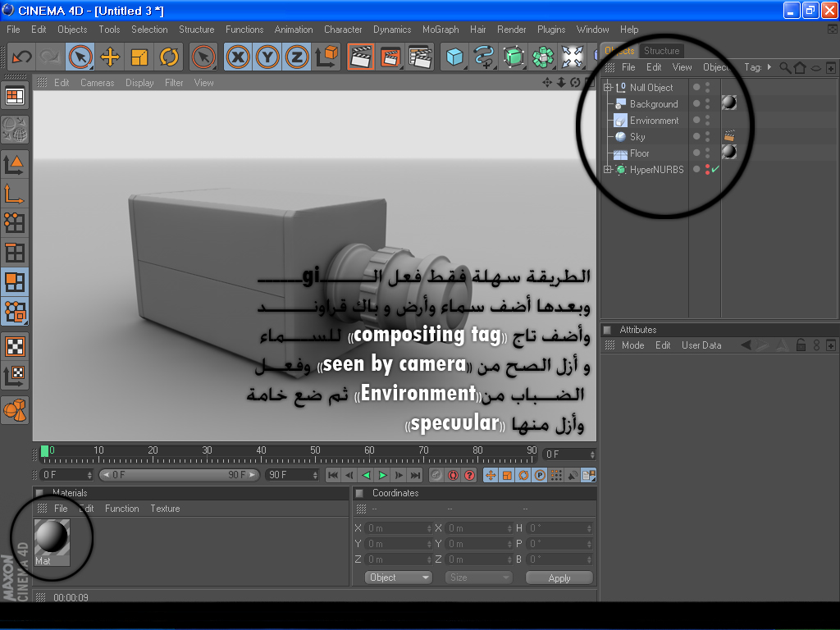Click the preview range slider bar
The height and width of the screenshot is (630, 840).
click(180, 475)
